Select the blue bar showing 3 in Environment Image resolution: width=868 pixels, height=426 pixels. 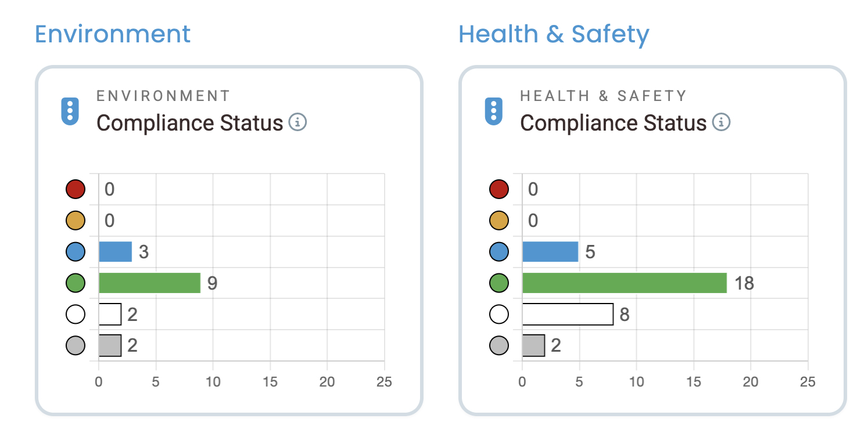point(115,252)
